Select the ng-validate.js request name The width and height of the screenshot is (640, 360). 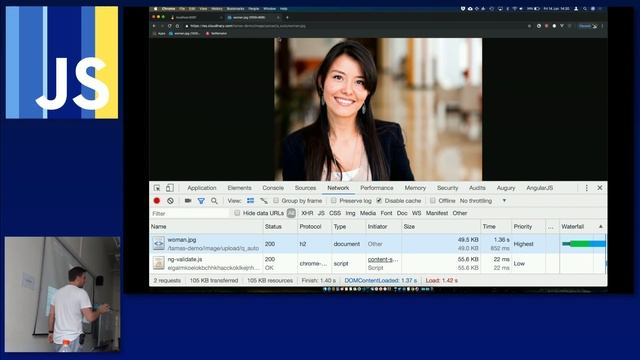184,259
